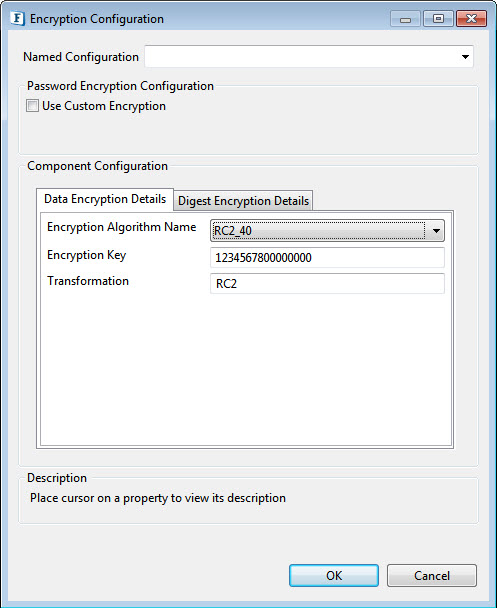Click the Fiorano app icon in title bar
The width and height of the screenshot is (497, 608).
click(17, 19)
